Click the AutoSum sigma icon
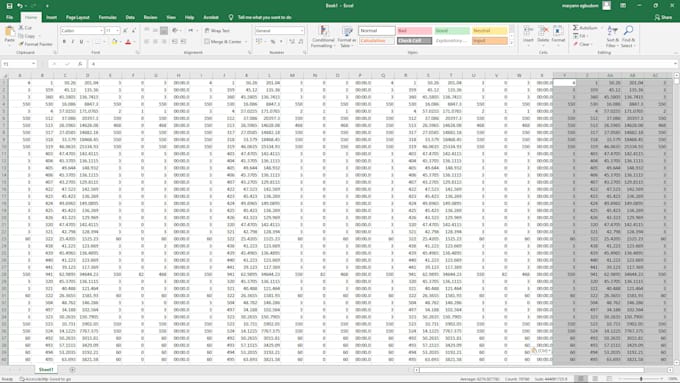 coord(575,28)
